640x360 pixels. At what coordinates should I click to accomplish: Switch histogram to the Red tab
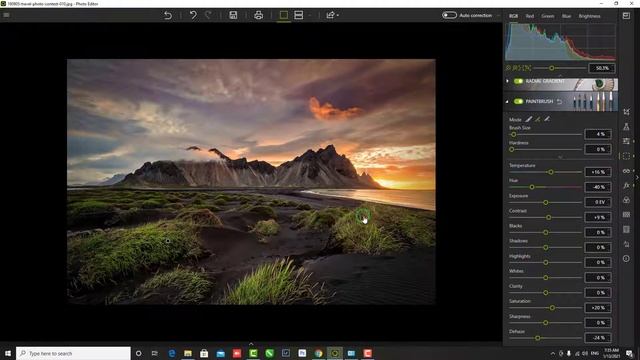[530, 16]
